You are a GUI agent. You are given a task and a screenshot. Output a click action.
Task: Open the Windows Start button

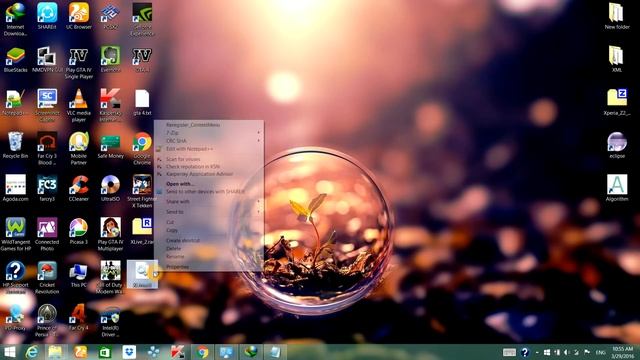[9, 352]
